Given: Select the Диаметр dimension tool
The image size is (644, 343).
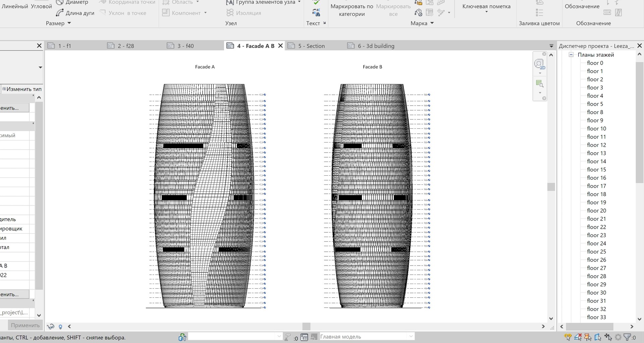Looking at the screenshot, I should [x=72, y=2].
